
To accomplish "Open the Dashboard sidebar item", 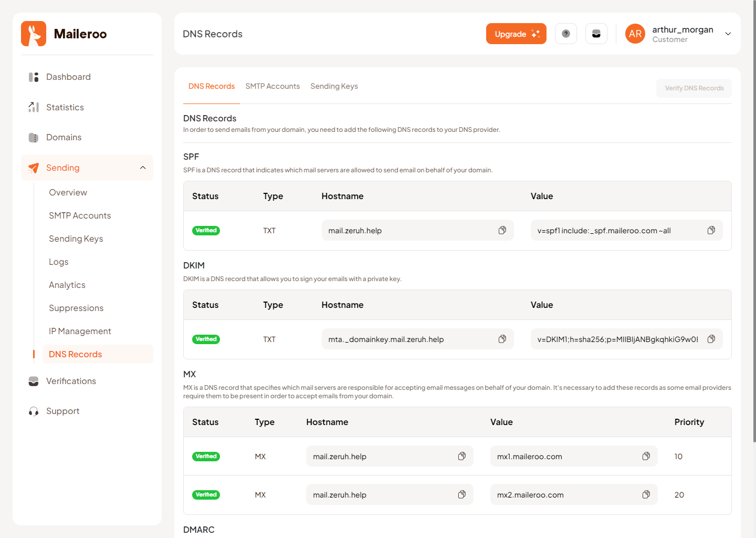I will coord(87,77).
